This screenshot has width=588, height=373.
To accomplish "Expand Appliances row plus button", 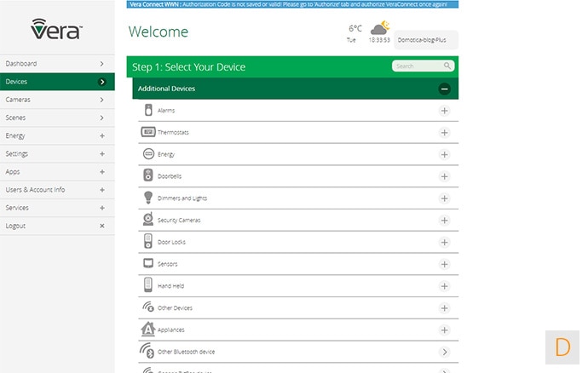I will (x=444, y=330).
